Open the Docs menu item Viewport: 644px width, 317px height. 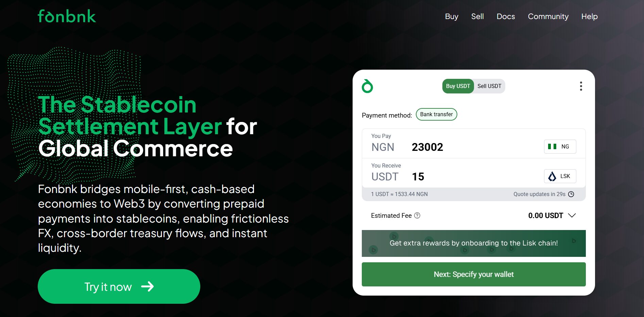coord(506,16)
